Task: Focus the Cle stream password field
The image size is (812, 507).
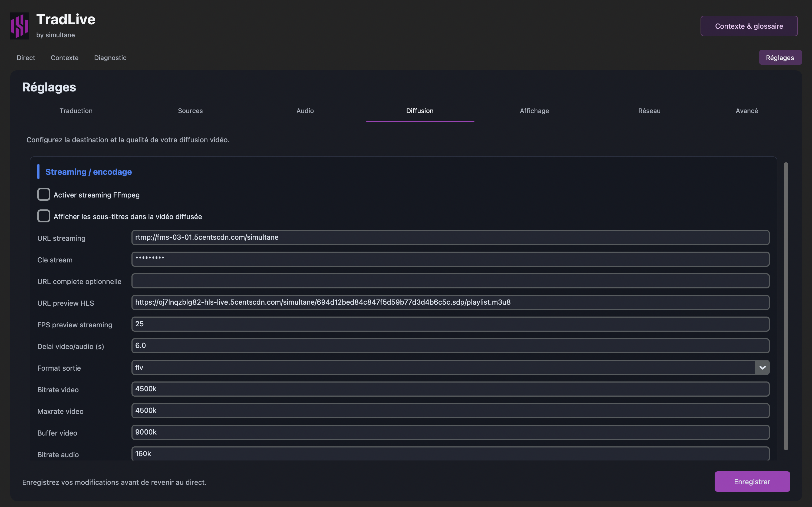Action: coord(450,259)
